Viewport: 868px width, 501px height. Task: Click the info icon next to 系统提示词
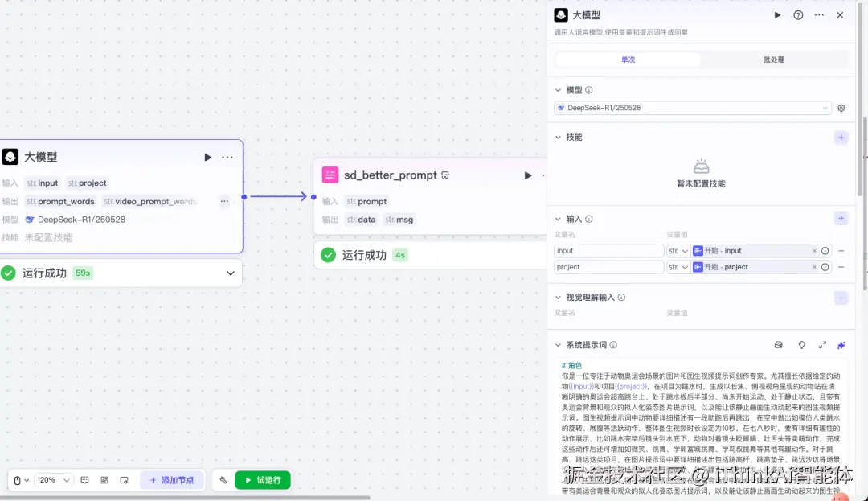(613, 346)
